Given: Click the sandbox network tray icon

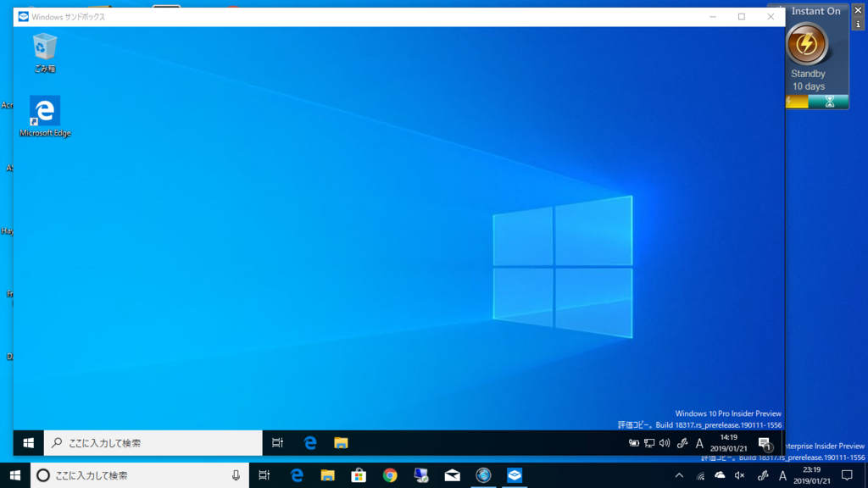Looking at the screenshot, I should pyautogui.click(x=649, y=443).
